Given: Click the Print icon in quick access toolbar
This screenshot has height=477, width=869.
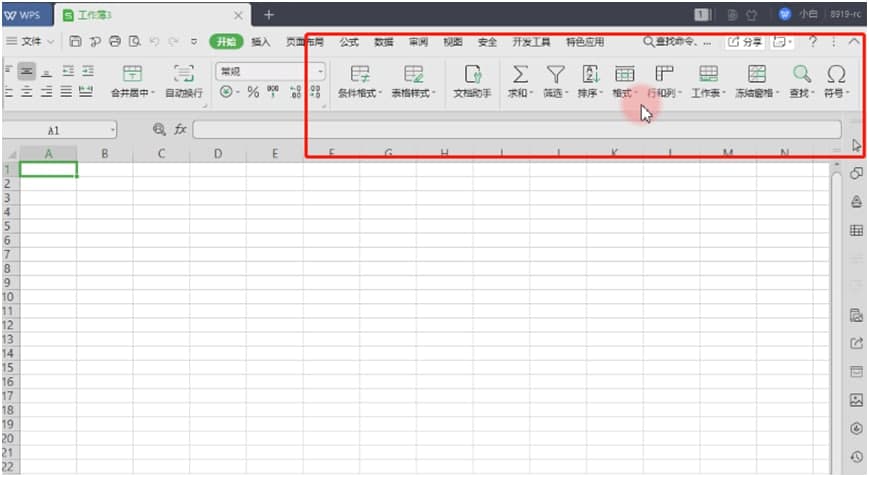Looking at the screenshot, I should [115, 42].
